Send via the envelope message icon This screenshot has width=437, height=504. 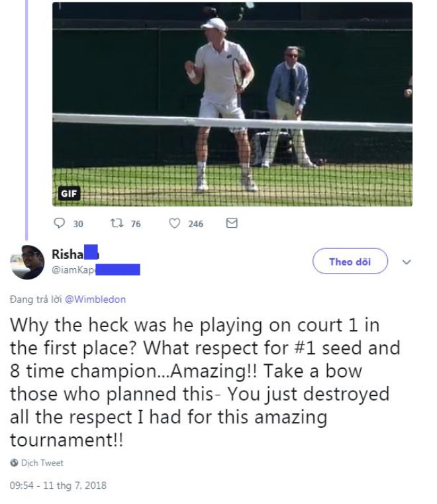[x=232, y=224]
